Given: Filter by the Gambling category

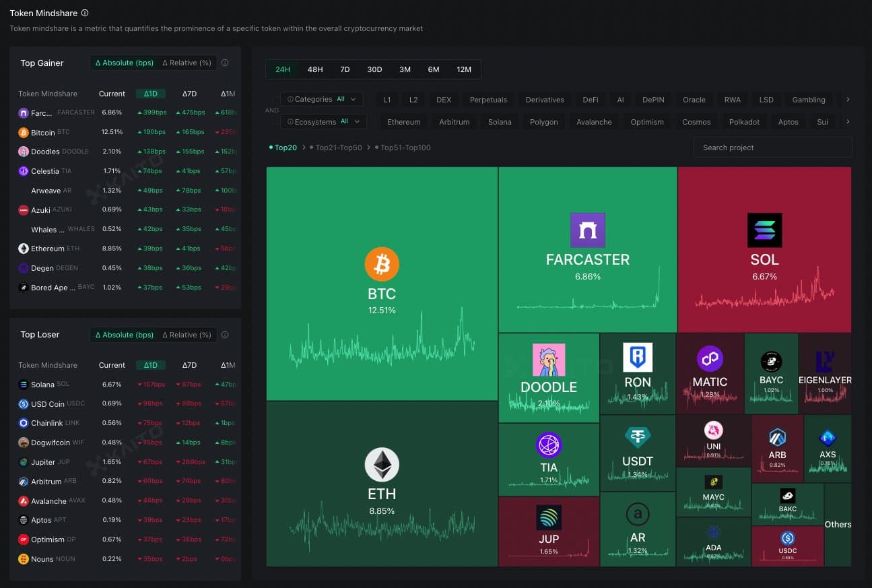Looking at the screenshot, I should [x=809, y=100].
